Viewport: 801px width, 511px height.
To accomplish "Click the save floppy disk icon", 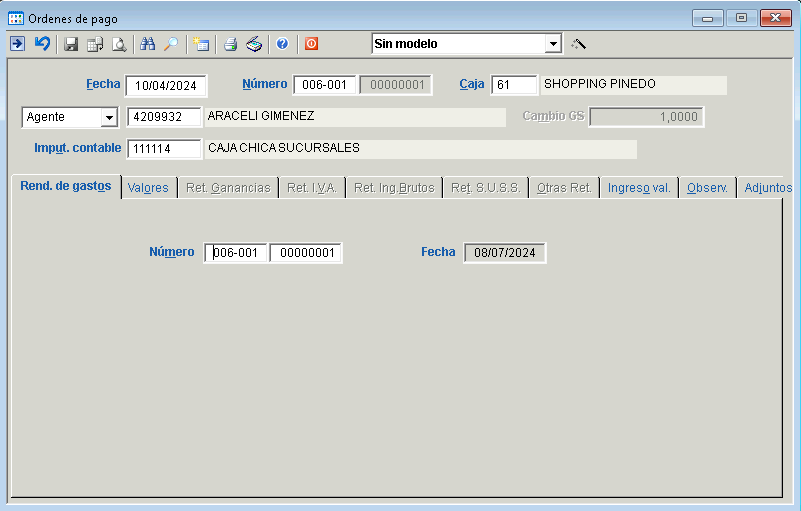I will 71,44.
